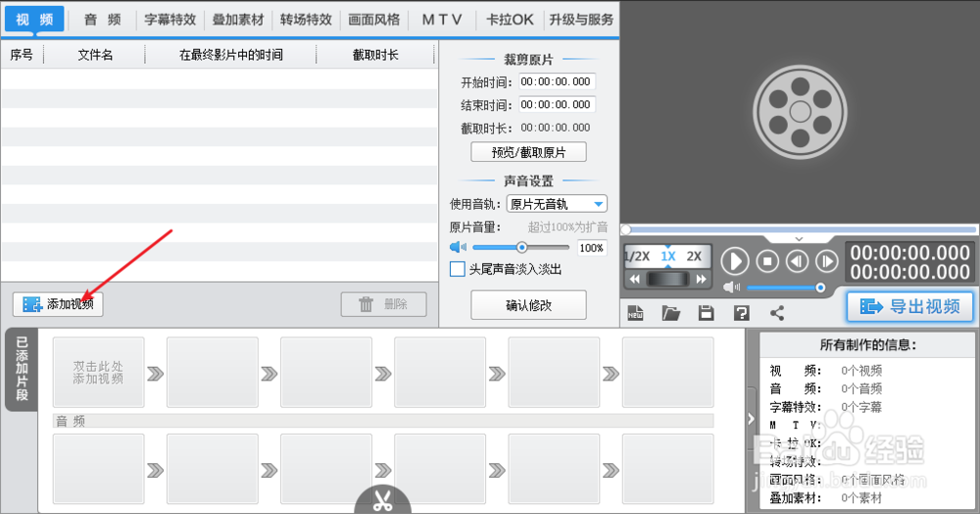Open the 升级与服务 tab
Viewport: 980px width, 514px height.
[581, 20]
